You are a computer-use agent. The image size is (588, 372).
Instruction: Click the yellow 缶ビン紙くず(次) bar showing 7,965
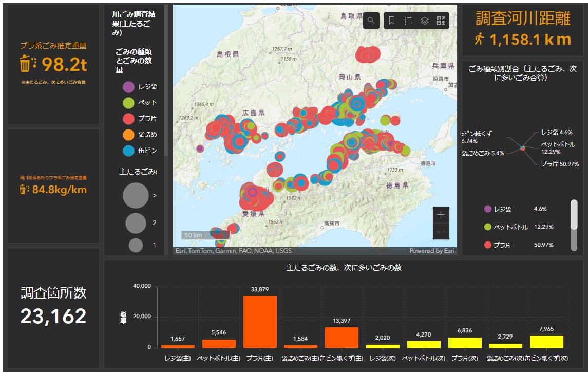coord(546,341)
